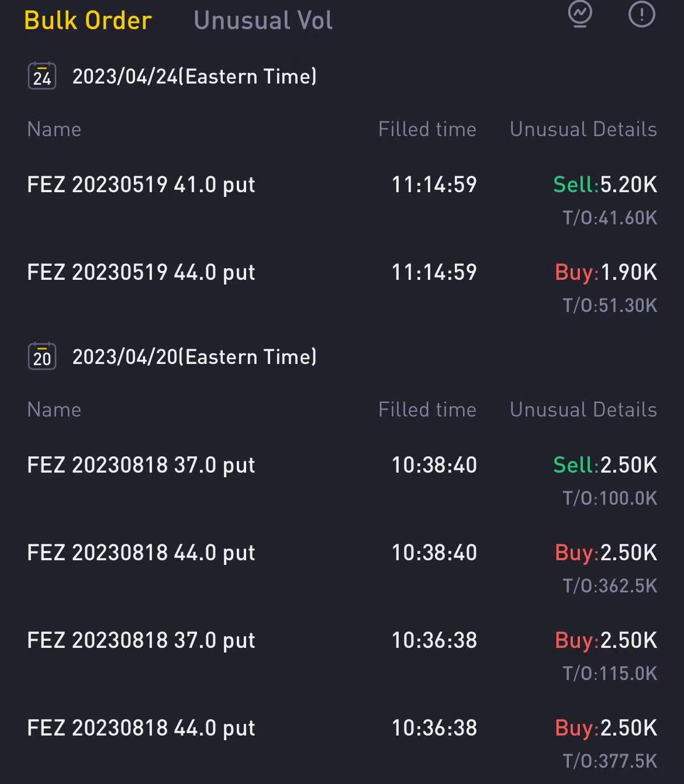The image size is (684, 784).
Task: Click the second Name column header
Action: click(x=54, y=410)
